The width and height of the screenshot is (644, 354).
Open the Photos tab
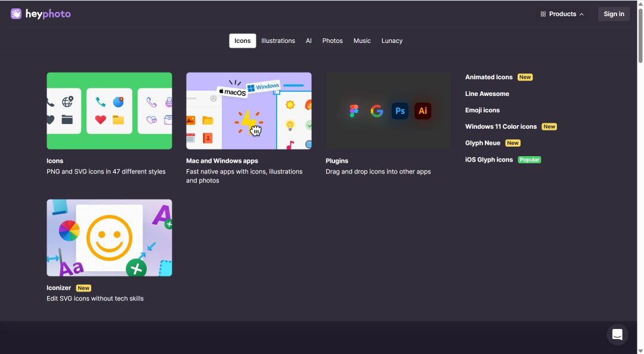(x=332, y=41)
